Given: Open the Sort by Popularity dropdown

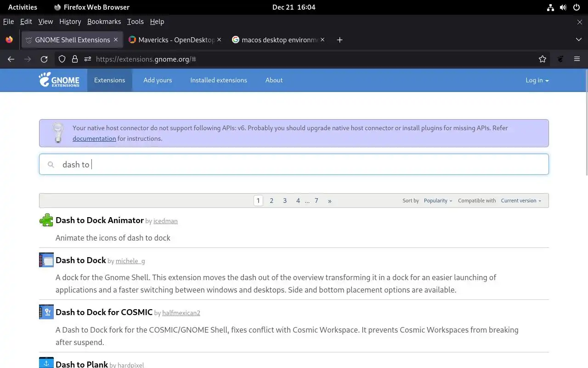Looking at the screenshot, I should (438, 201).
